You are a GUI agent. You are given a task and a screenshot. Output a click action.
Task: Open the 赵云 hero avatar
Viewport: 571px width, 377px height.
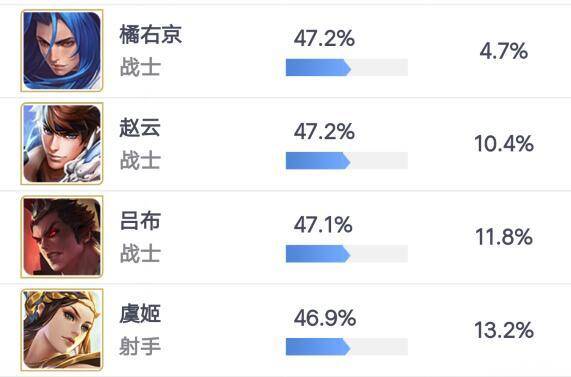tap(62, 144)
